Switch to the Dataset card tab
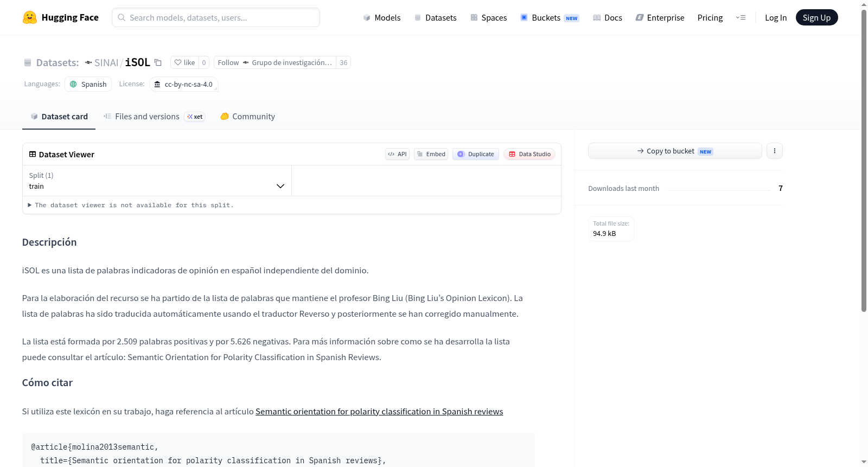 pyautogui.click(x=59, y=117)
